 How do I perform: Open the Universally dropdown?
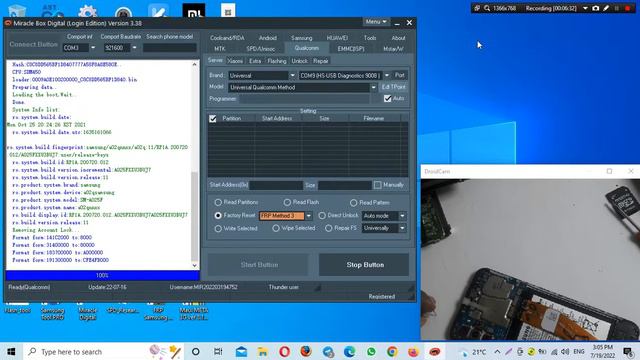point(402,228)
